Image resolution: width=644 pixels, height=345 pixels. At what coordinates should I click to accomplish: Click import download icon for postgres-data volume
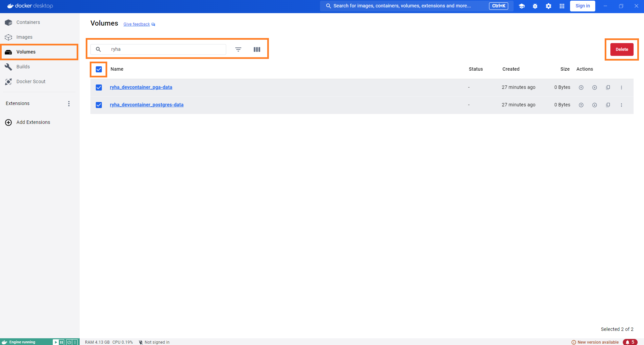pyautogui.click(x=595, y=105)
